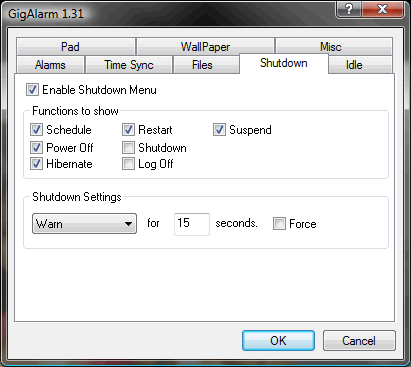This screenshot has height=367, width=411.
Task: Click the seconds input field showing 15
Action: tap(192, 224)
